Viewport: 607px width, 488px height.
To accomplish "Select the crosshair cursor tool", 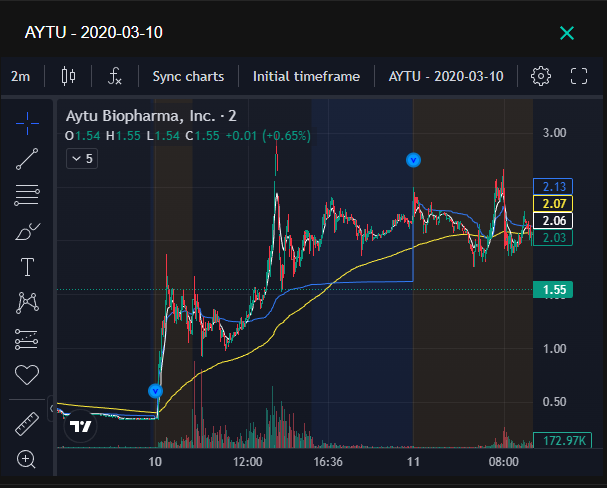I will click(x=27, y=123).
